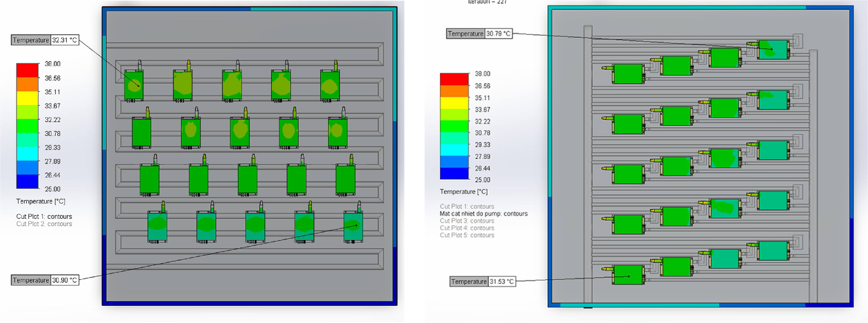This screenshot has width=868, height=323.
Task: Click the 27.89 value in left legend
Action: (53, 161)
